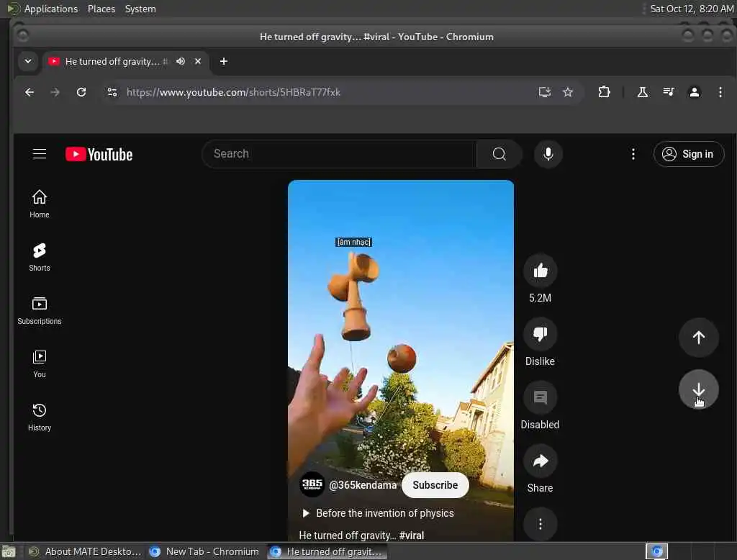Open more actions below Share
The height and width of the screenshot is (560, 737).
(x=540, y=524)
